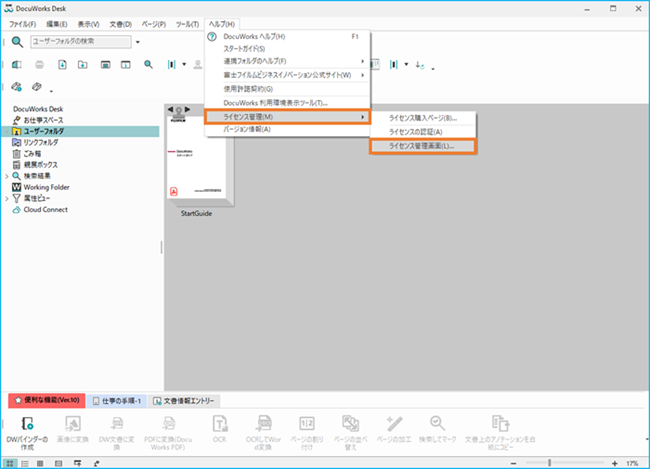Image resolution: width=650 pixels, height=469 pixels.
Task: Choose DocuWorks 利用環境表示ツール(T) menu item
Action: point(287,103)
